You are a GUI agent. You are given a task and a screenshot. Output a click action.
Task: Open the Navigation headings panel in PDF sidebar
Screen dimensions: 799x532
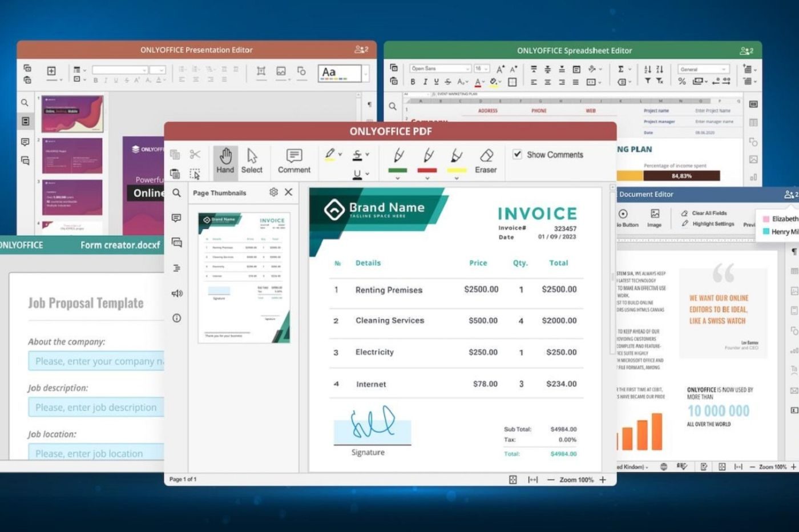pos(177,268)
